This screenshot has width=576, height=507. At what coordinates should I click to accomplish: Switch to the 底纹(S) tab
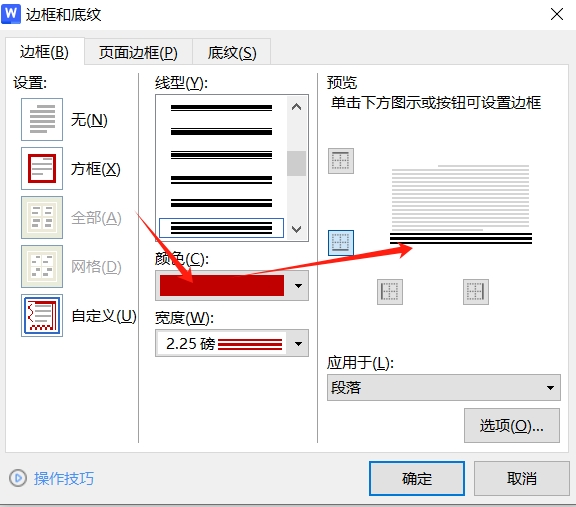pos(232,53)
